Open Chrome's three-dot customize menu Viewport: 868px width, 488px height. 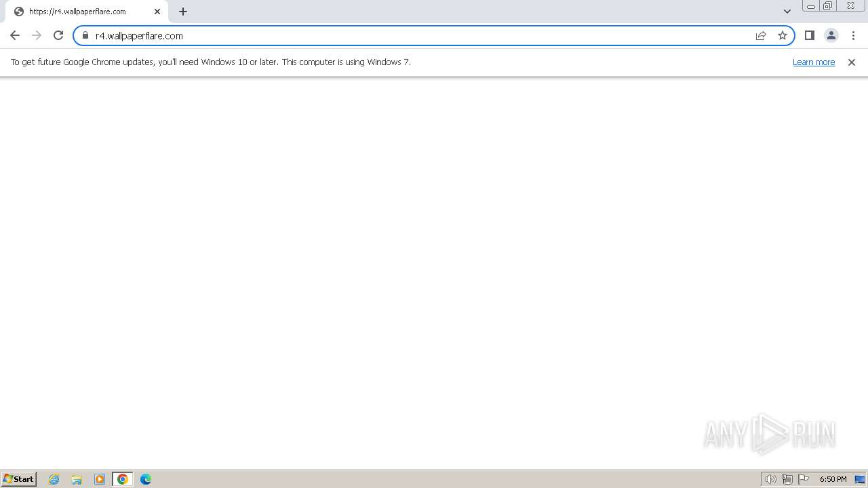tap(853, 35)
